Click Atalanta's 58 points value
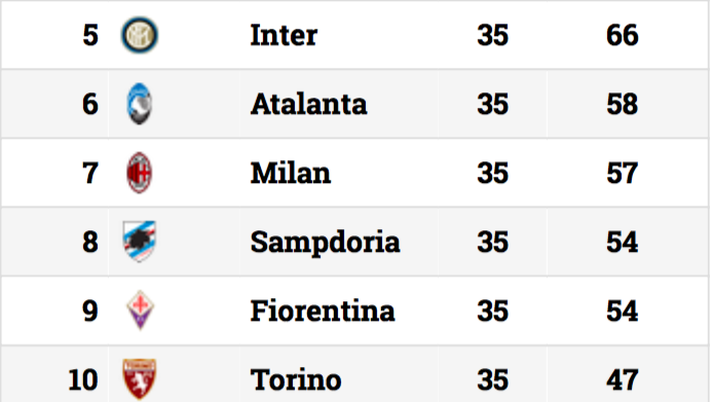Viewport: 712px width, 402px height. point(622,104)
